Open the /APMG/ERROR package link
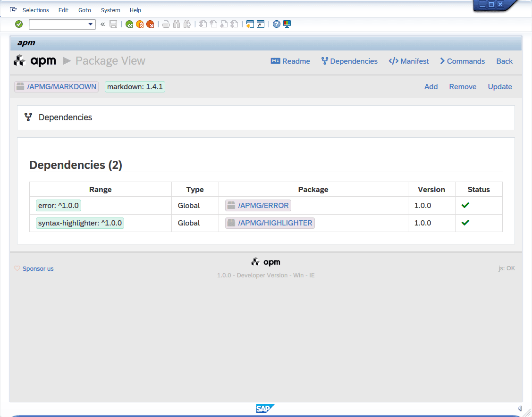 click(258, 206)
